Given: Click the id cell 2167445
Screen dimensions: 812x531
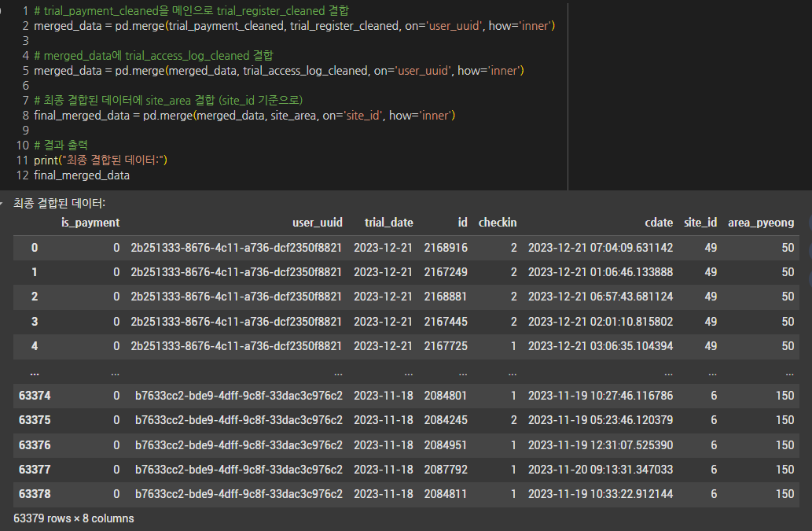Looking at the screenshot, I should (x=446, y=322).
